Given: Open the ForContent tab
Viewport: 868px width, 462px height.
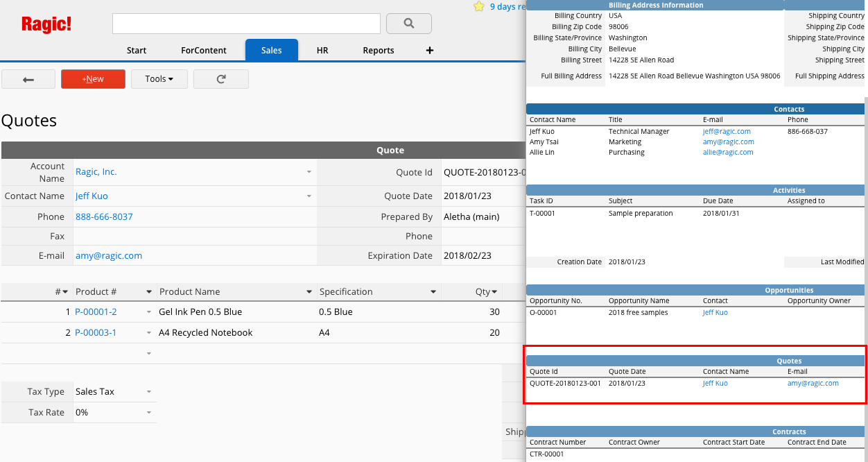Looking at the screenshot, I should (x=204, y=50).
